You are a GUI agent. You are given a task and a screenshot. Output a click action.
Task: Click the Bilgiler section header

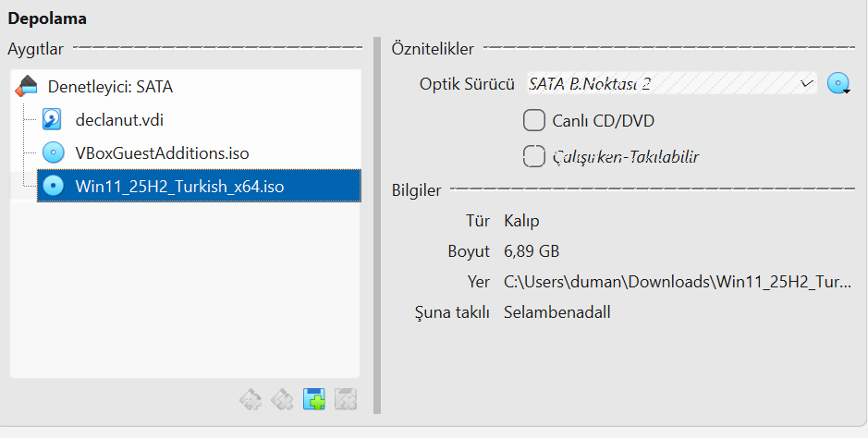pos(417,190)
